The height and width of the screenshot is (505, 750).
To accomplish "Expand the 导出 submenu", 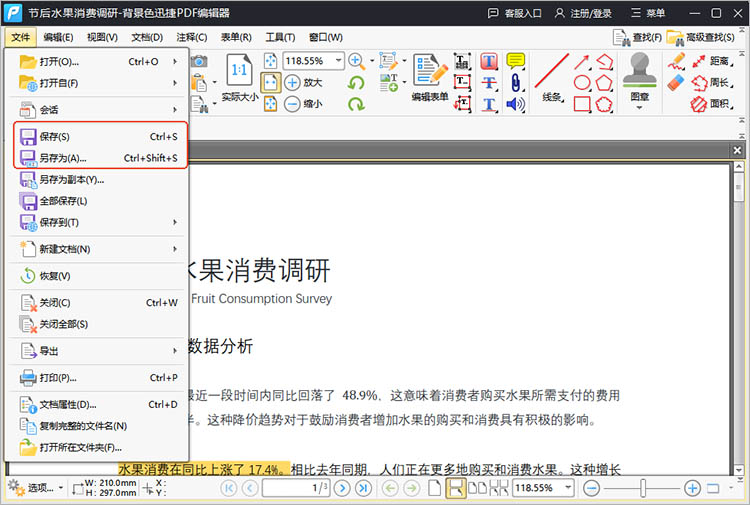I will 99,351.
